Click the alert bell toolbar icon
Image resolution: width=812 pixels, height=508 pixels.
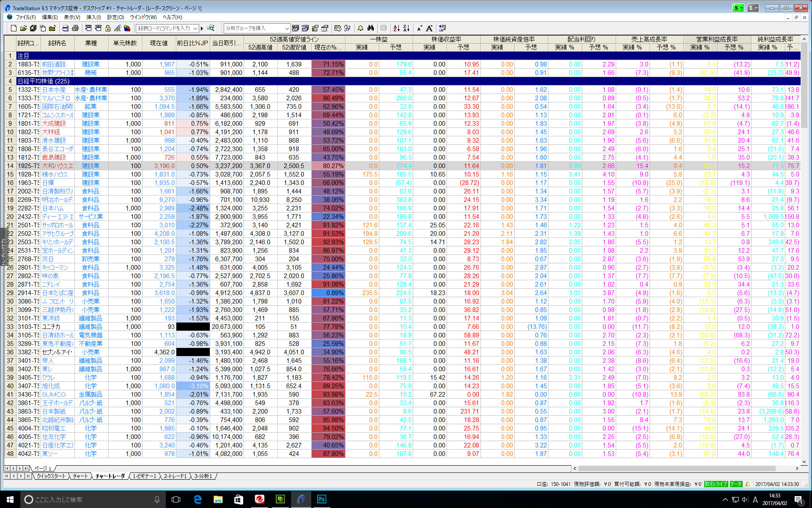(360, 28)
